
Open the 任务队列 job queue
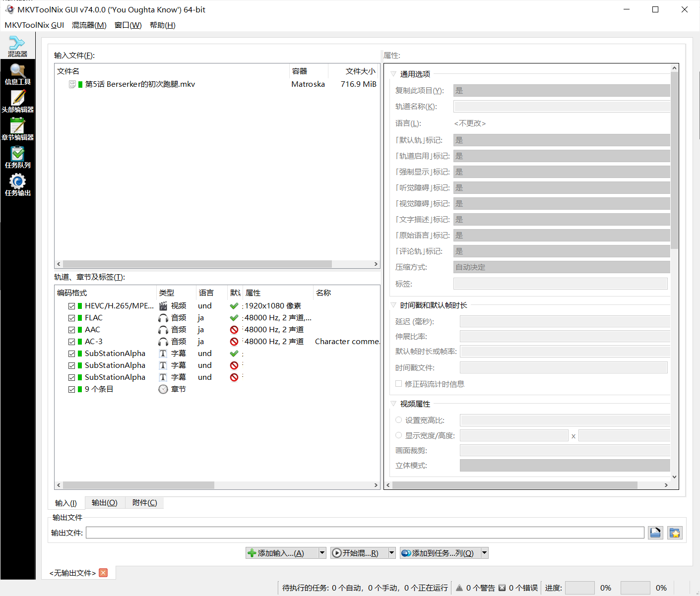tap(17, 157)
